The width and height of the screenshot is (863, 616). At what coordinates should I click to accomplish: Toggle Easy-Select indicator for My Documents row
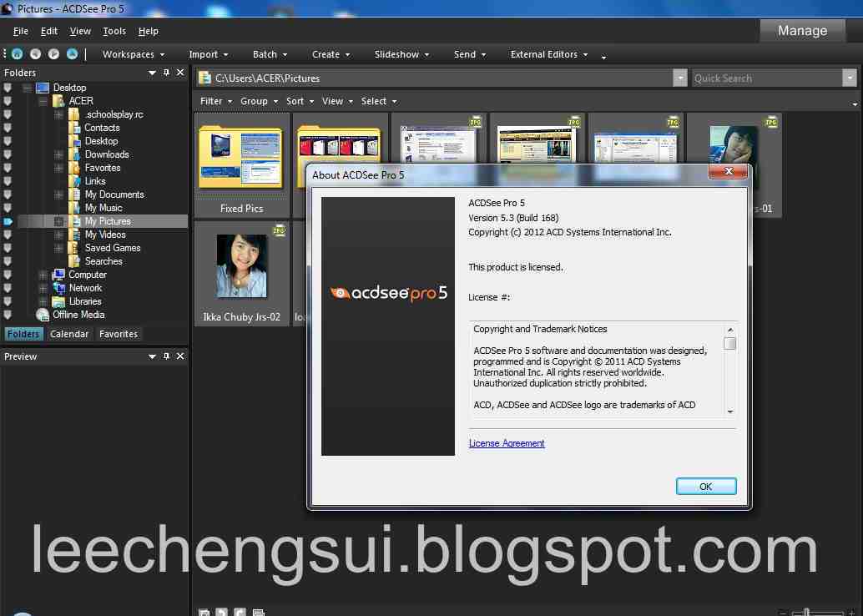click(8, 194)
